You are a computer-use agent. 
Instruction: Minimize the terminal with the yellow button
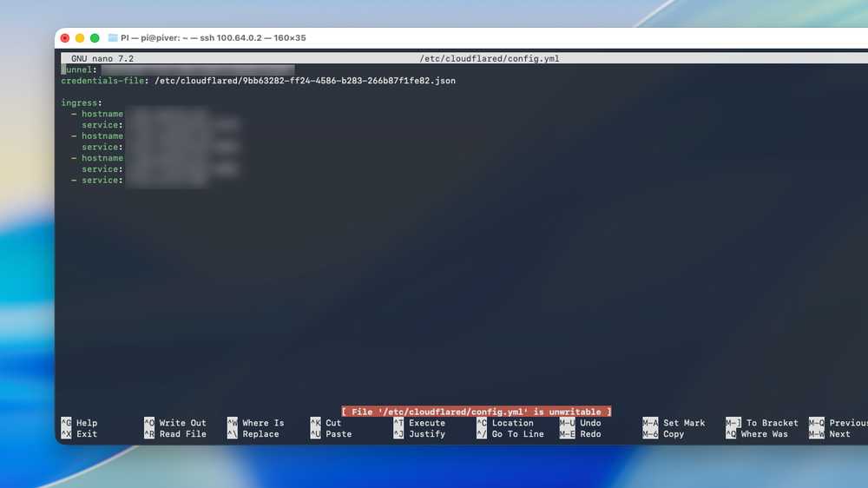click(80, 37)
